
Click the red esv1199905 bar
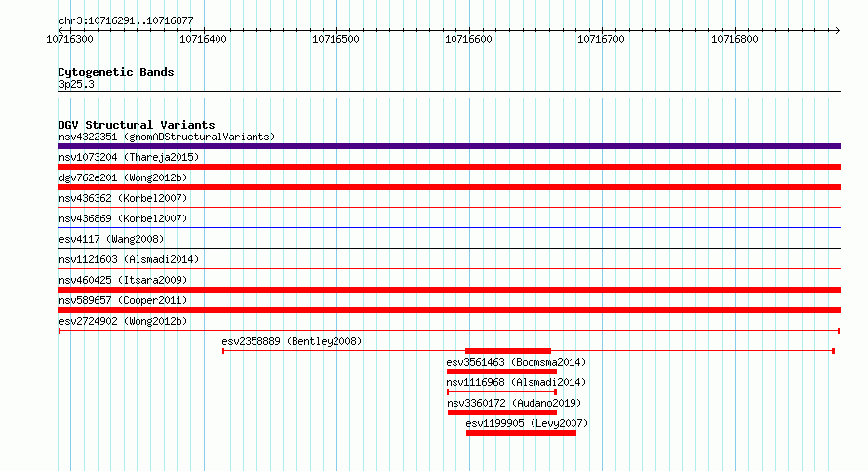click(x=521, y=433)
